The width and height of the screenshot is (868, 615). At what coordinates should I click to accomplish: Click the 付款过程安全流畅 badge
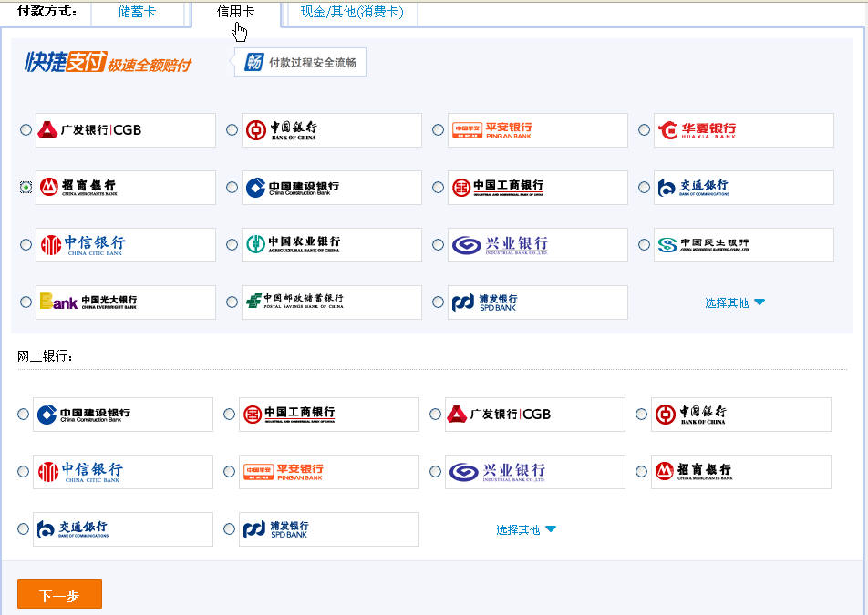pos(300,62)
